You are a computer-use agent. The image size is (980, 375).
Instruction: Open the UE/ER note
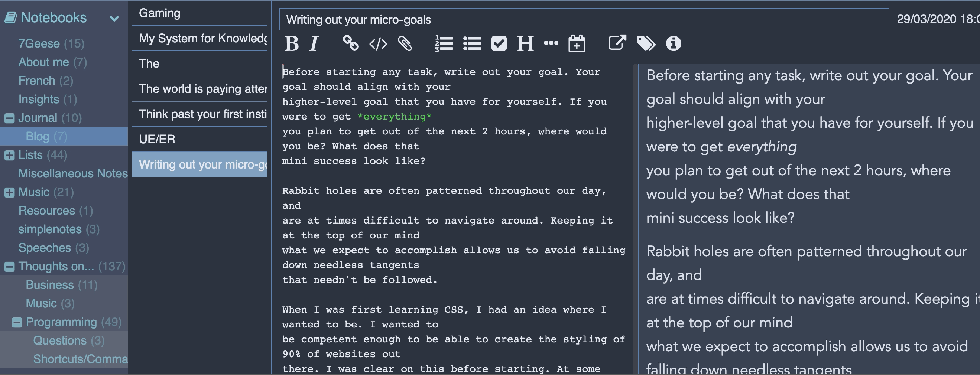(199, 139)
